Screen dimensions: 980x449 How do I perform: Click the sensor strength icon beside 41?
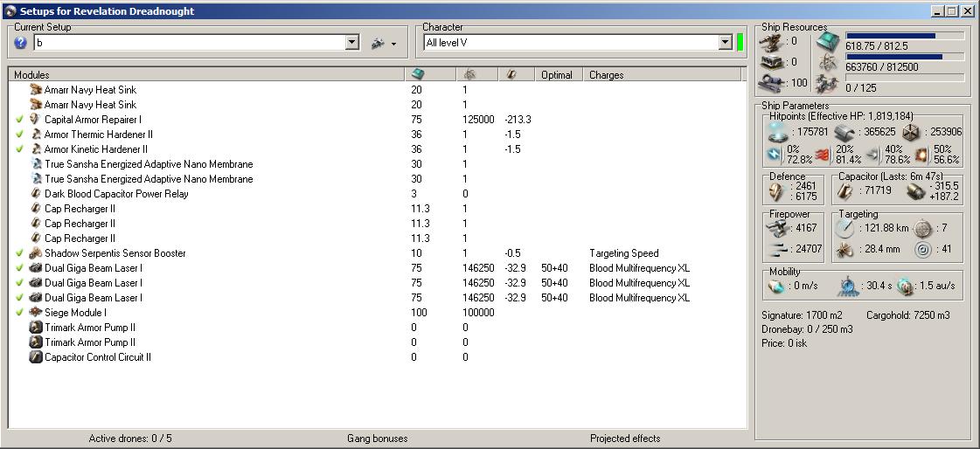(923, 249)
